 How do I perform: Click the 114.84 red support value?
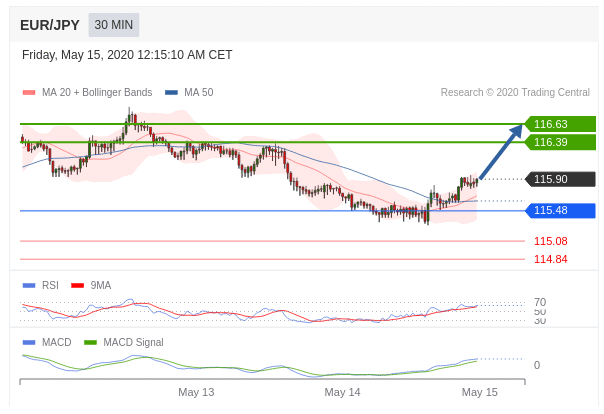[550, 259]
